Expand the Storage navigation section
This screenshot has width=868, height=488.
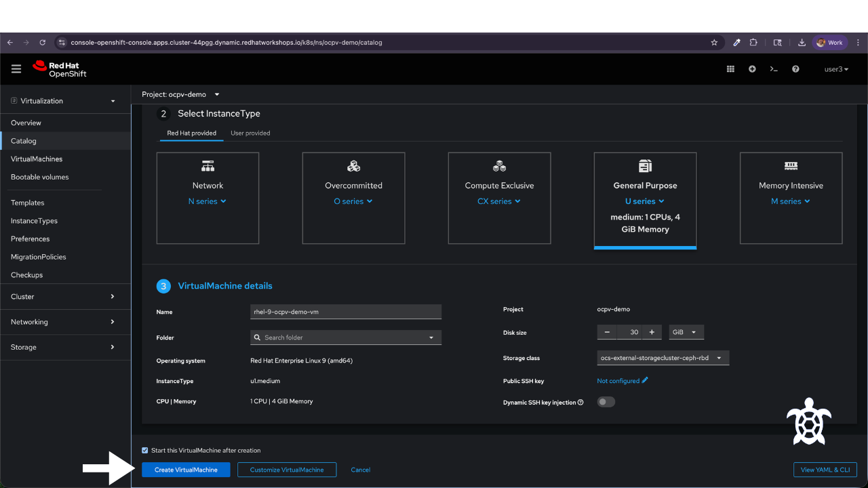(x=65, y=347)
